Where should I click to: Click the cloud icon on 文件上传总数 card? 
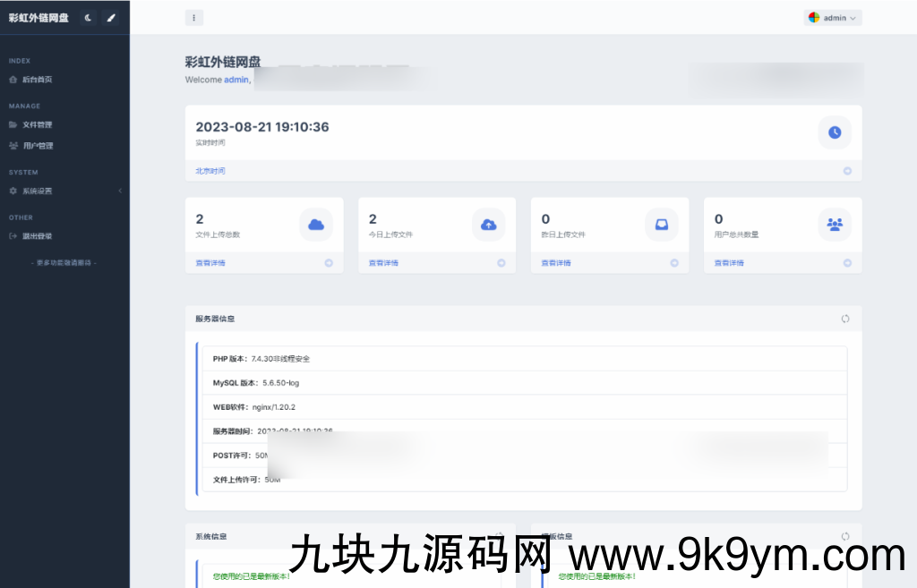[316, 225]
